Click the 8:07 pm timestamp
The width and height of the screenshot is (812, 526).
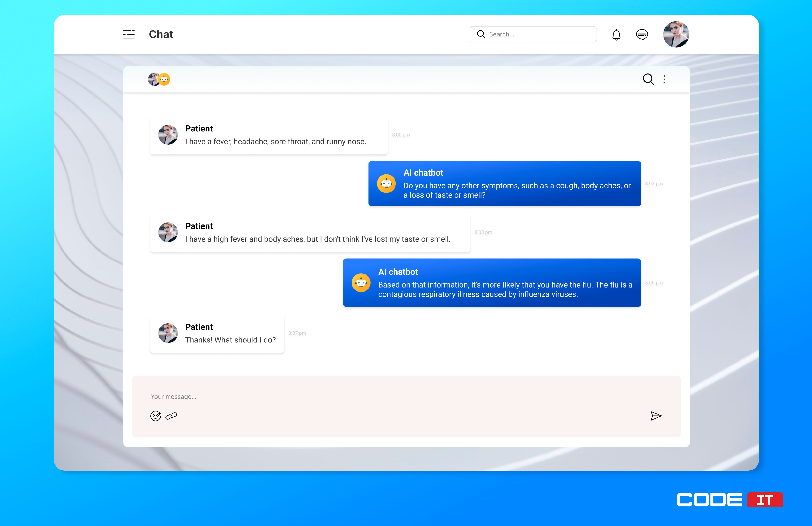coord(297,333)
